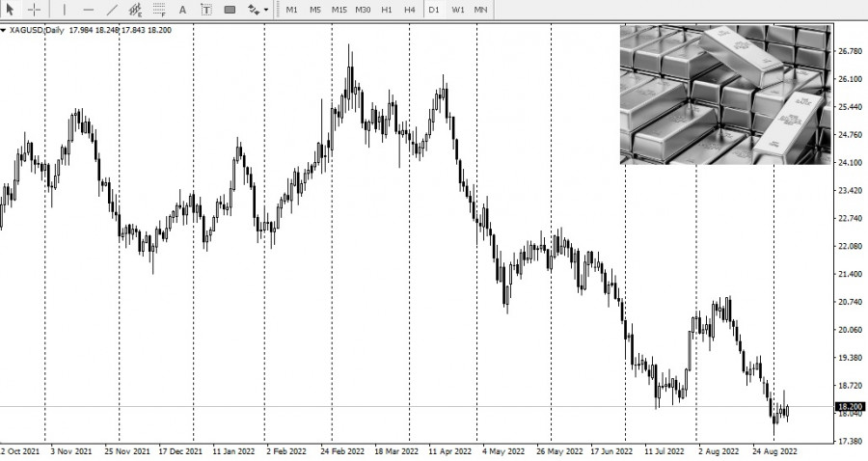Choose the Vertical Line drawing tool

pyautogui.click(x=65, y=10)
